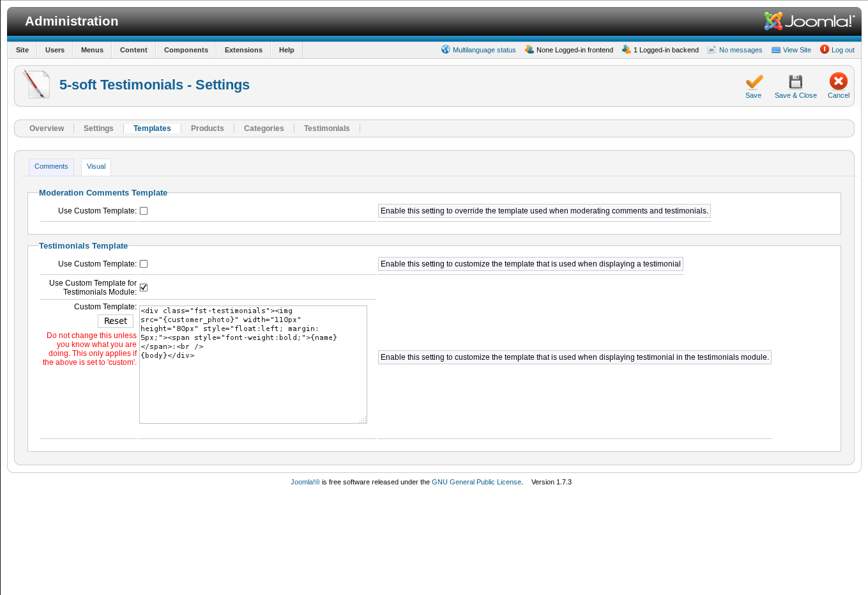
Task: Go to the Categories submenu
Action: coord(264,128)
